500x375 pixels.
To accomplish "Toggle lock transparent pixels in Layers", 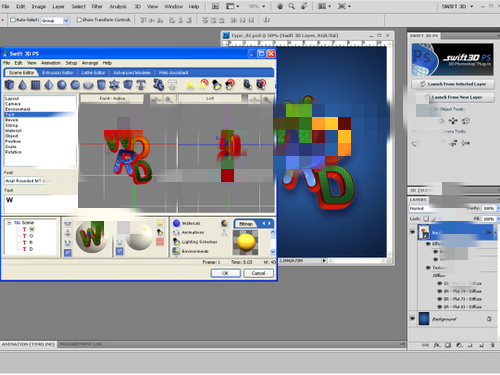I will coord(426,219).
